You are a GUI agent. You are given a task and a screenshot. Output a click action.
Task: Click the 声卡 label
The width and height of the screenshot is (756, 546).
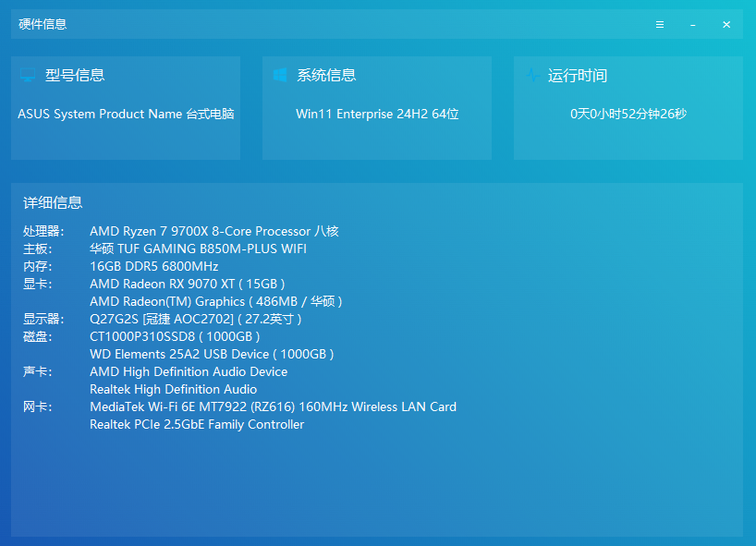click(38, 372)
